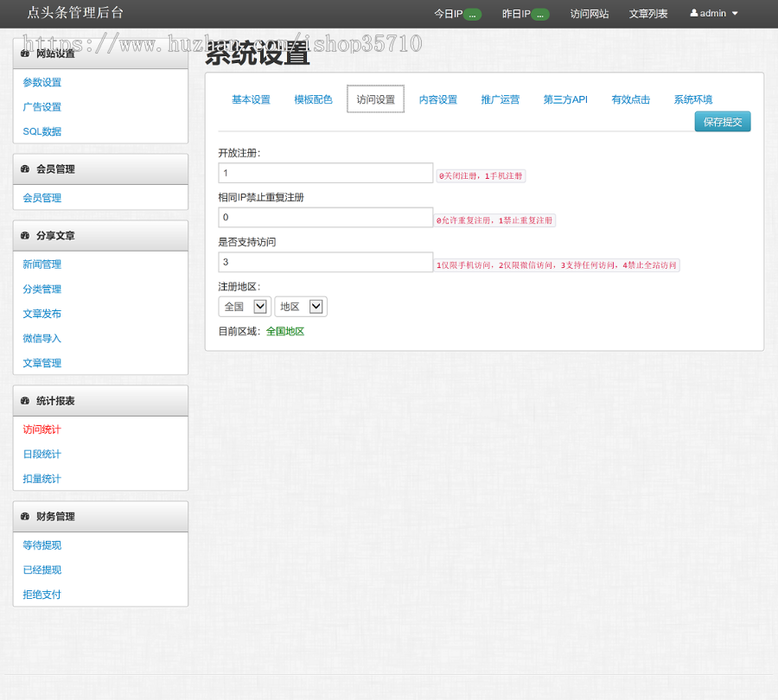Go to 微信导入 in the sidebar
The height and width of the screenshot is (700, 778).
click(41, 339)
